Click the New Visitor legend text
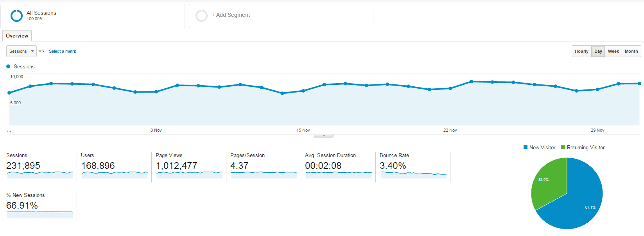 tap(542, 147)
